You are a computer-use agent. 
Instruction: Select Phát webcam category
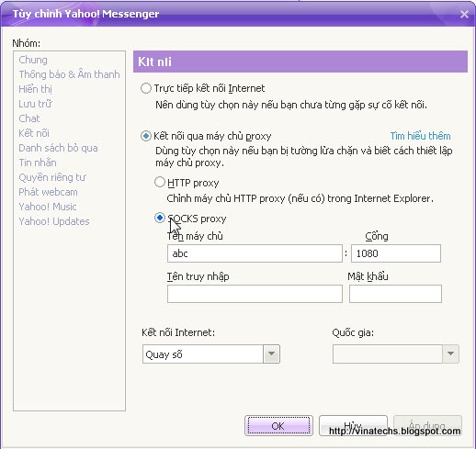coord(48,192)
